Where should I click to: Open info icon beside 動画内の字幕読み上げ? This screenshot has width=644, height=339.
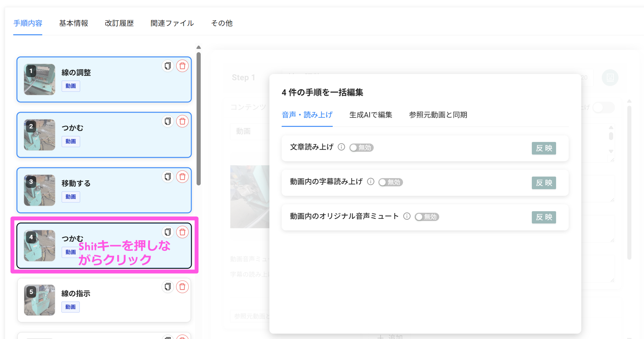coord(371,182)
